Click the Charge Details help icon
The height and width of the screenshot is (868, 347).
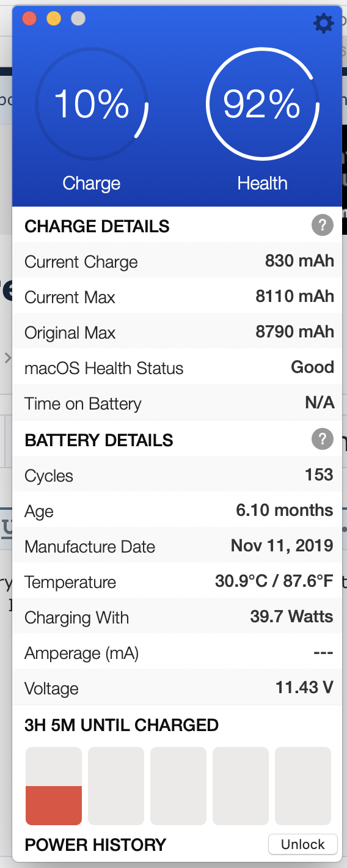tap(323, 225)
